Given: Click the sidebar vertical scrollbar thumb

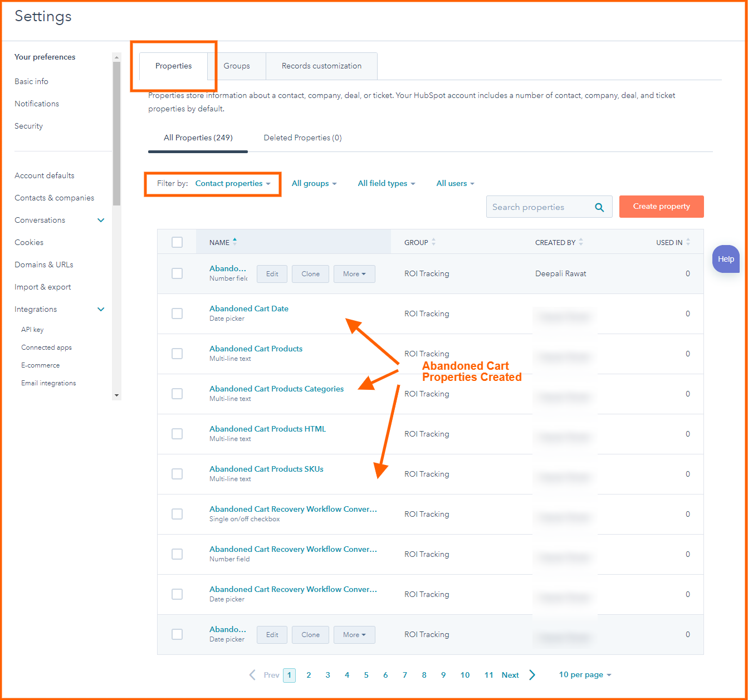Looking at the screenshot, I should (x=116, y=134).
